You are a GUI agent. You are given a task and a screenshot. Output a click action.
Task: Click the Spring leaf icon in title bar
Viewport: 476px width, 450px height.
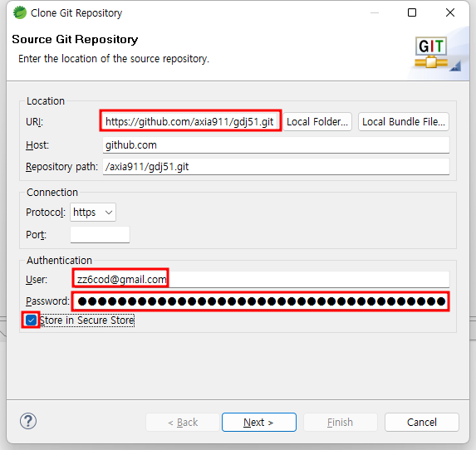point(20,12)
